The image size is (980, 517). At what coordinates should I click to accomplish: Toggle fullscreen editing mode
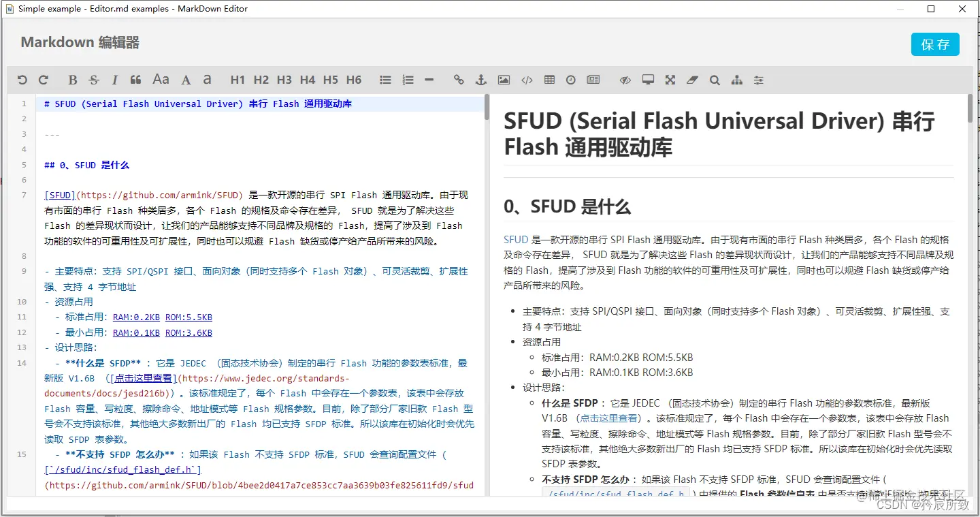pos(670,80)
